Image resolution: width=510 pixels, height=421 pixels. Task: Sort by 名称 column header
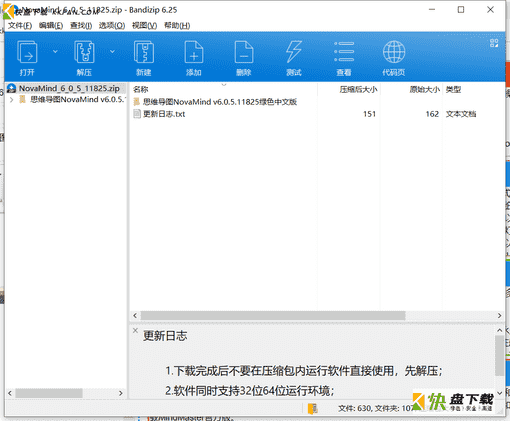141,89
